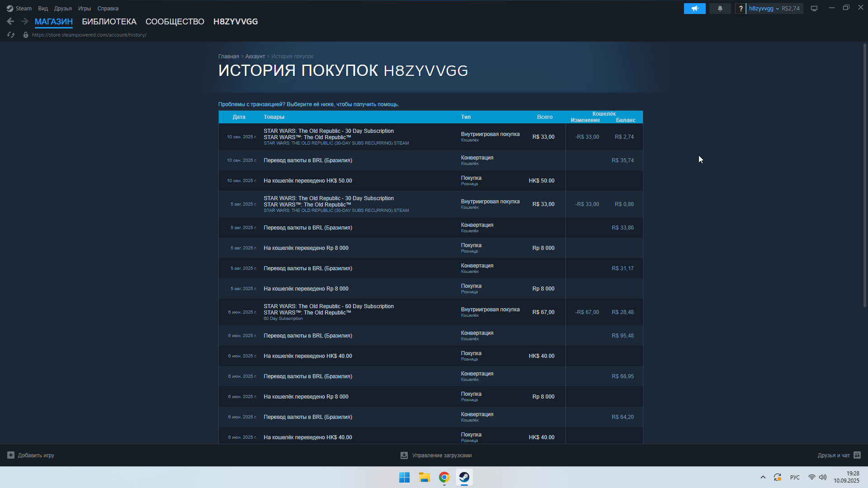The width and height of the screenshot is (868, 488).
Task: Select the БИБЛИОТЕКА tab
Action: coord(109,22)
